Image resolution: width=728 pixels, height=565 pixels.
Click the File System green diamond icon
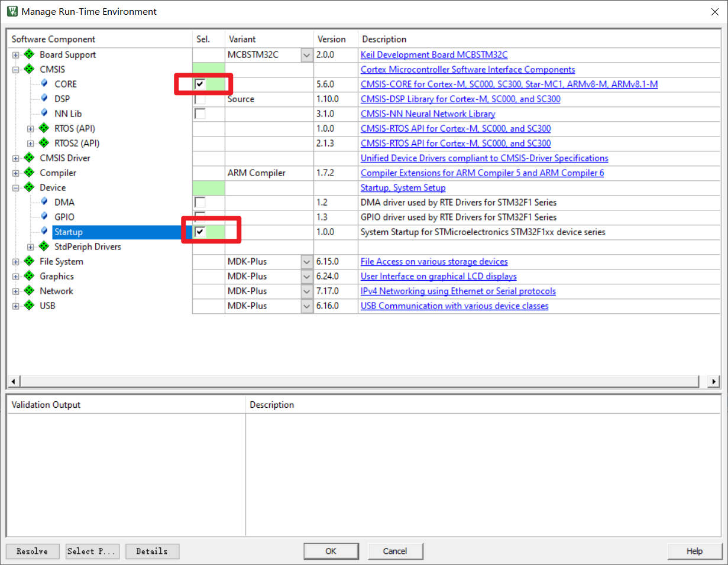[29, 261]
